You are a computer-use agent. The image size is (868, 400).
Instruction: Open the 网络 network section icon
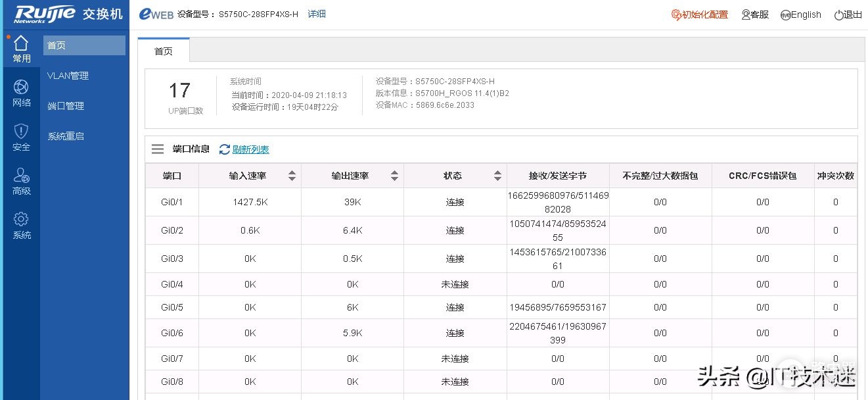point(21,87)
